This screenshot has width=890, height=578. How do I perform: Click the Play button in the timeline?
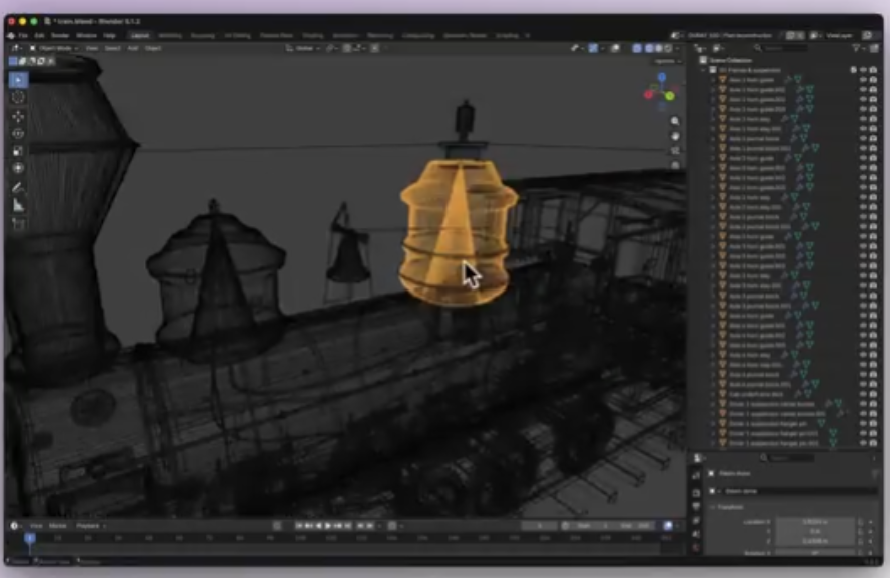[x=328, y=526]
